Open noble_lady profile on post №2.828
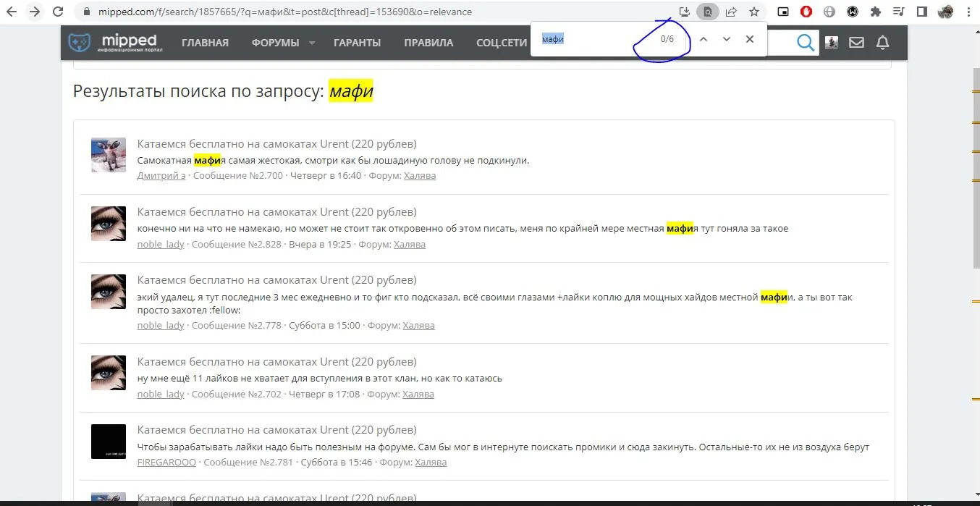The height and width of the screenshot is (506, 980). (x=161, y=245)
